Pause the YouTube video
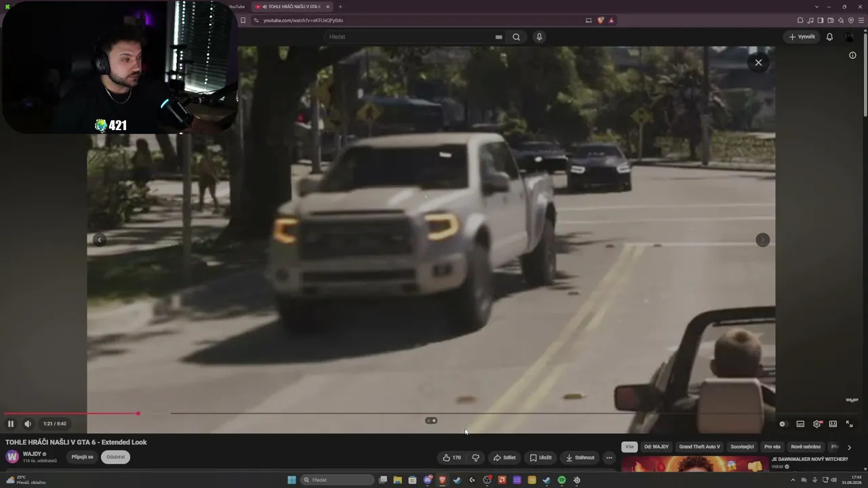Image resolution: width=868 pixels, height=488 pixels. 10,424
